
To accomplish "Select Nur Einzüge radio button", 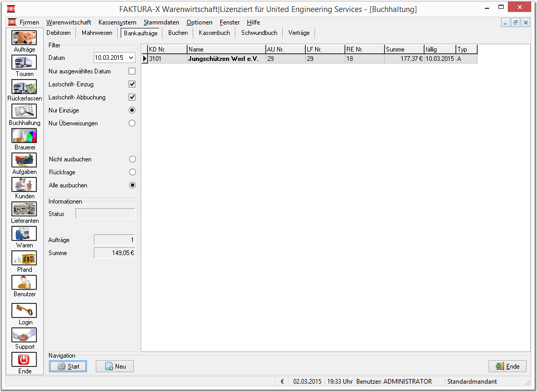I will point(132,110).
